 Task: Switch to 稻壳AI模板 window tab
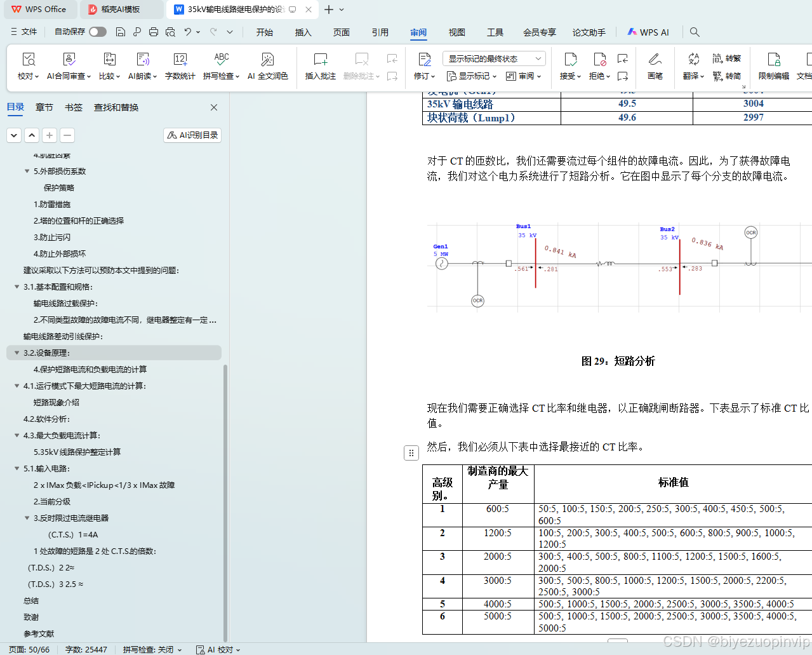121,10
